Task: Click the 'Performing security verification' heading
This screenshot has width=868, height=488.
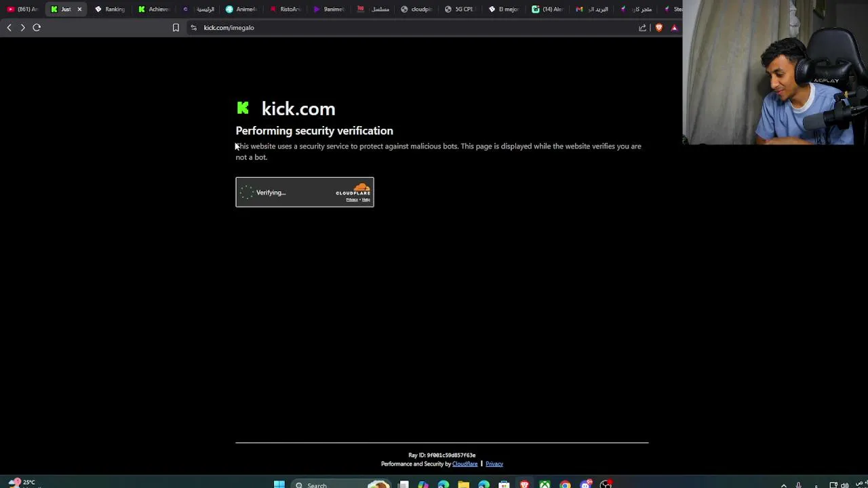Action: click(314, 131)
